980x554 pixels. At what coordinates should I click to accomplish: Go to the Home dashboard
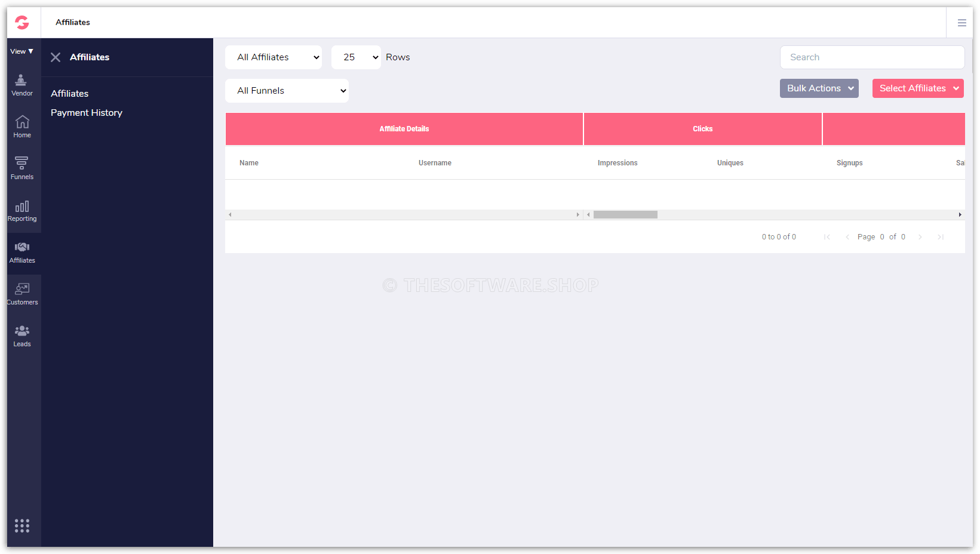[x=22, y=125]
